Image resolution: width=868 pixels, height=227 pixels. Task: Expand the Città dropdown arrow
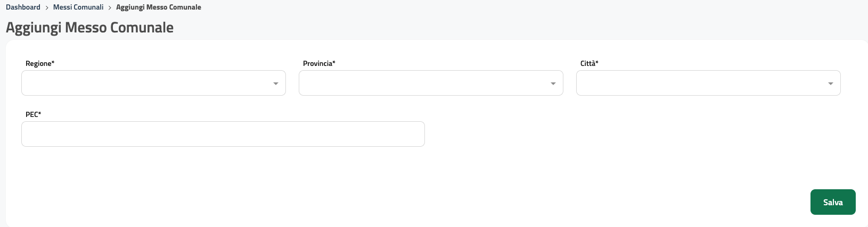coord(831,83)
